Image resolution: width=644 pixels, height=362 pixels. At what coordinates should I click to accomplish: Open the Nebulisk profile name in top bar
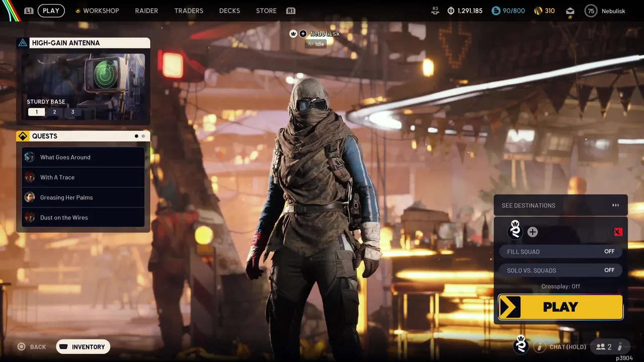point(613,11)
